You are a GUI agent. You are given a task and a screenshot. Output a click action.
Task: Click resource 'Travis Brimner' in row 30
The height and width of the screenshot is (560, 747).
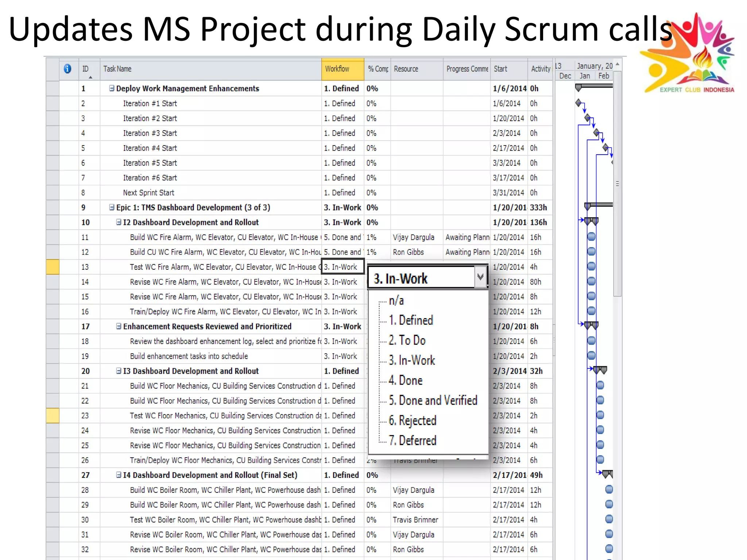415,520
